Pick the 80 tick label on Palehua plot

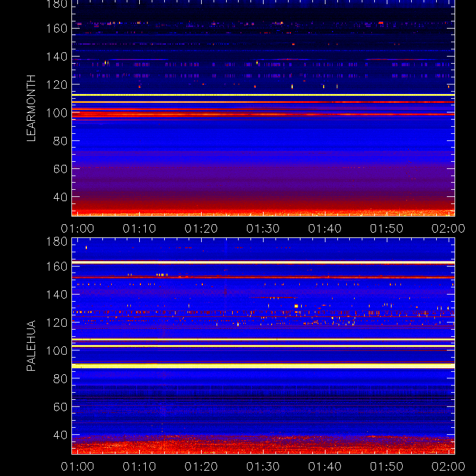60,378
